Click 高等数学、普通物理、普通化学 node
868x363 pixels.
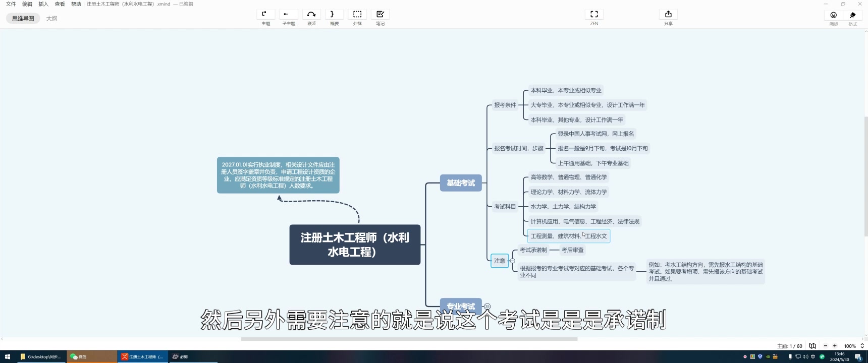coord(569,177)
